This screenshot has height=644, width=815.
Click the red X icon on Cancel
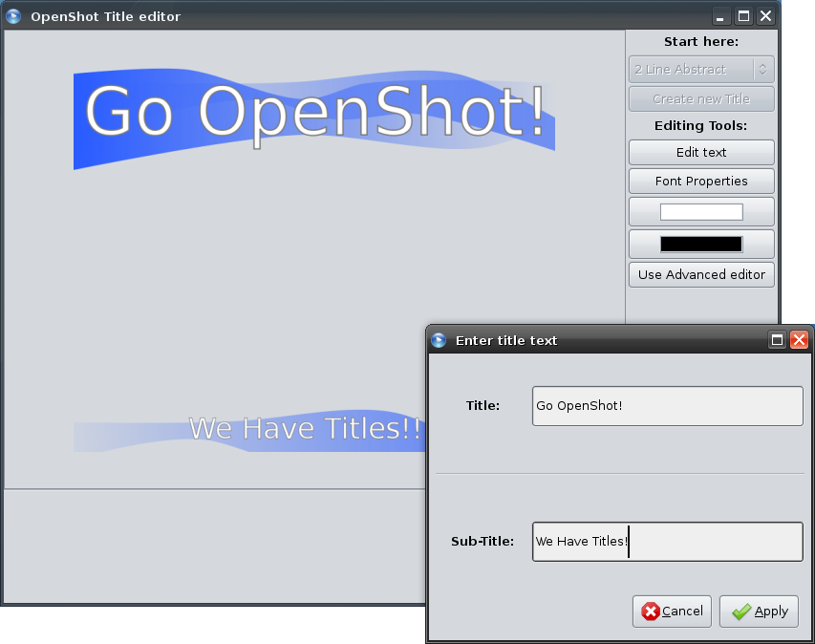[x=651, y=612]
